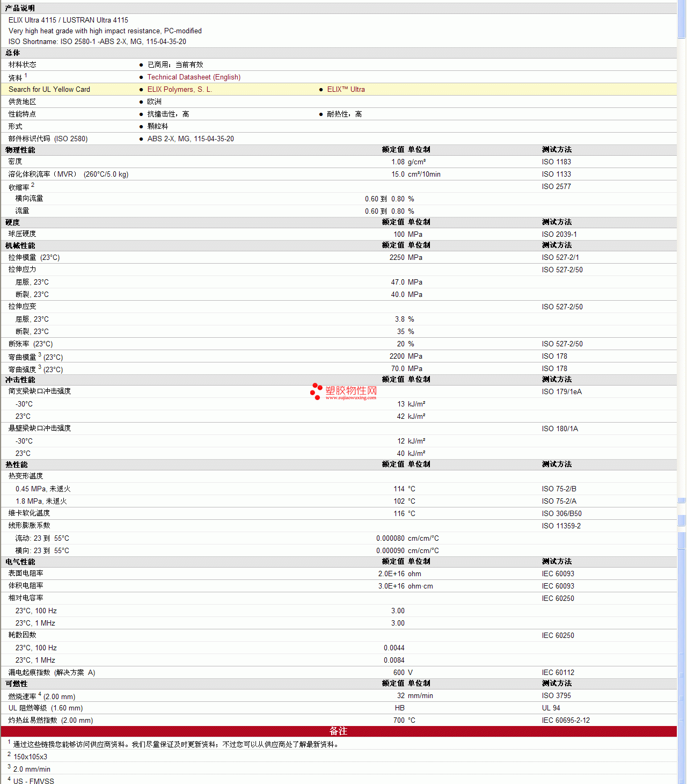687x784 pixels.
Task: Select the dissipation factor value '0.0084'
Action: 394,660
